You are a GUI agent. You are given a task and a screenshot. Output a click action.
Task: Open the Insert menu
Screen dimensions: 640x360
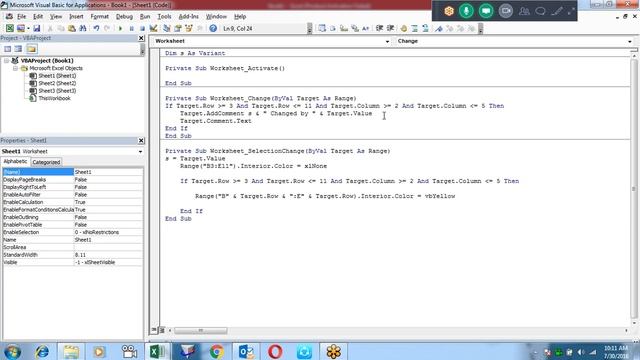[x=76, y=17]
